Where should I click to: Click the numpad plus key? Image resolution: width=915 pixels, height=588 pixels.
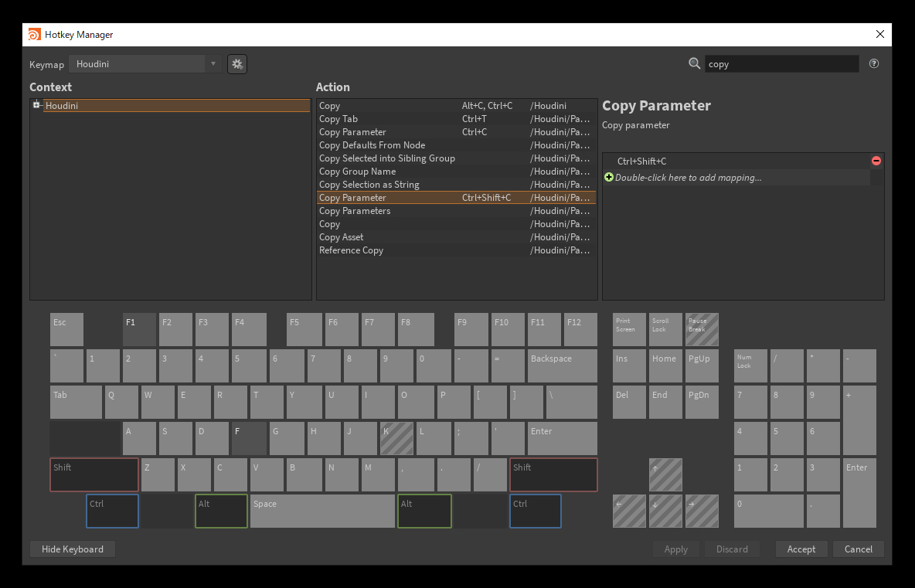pyautogui.click(x=859, y=420)
